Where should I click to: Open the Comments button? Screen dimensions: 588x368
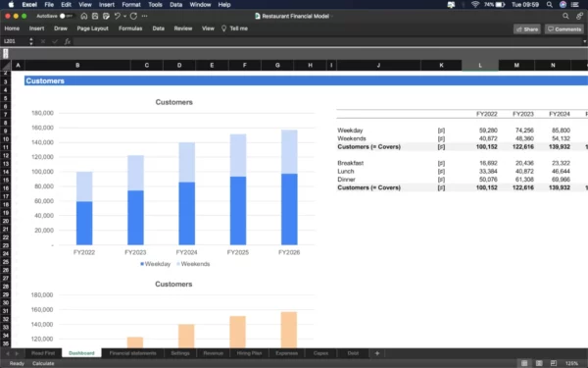click(x=564, y=29)
